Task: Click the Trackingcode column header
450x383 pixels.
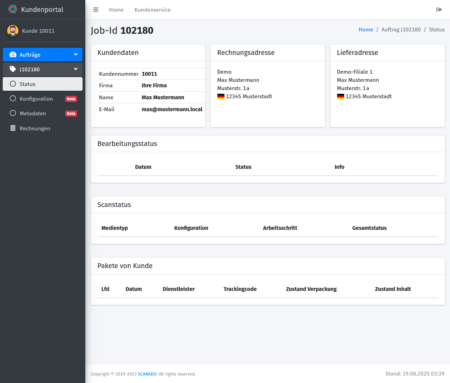Action: tap(240, 289)
